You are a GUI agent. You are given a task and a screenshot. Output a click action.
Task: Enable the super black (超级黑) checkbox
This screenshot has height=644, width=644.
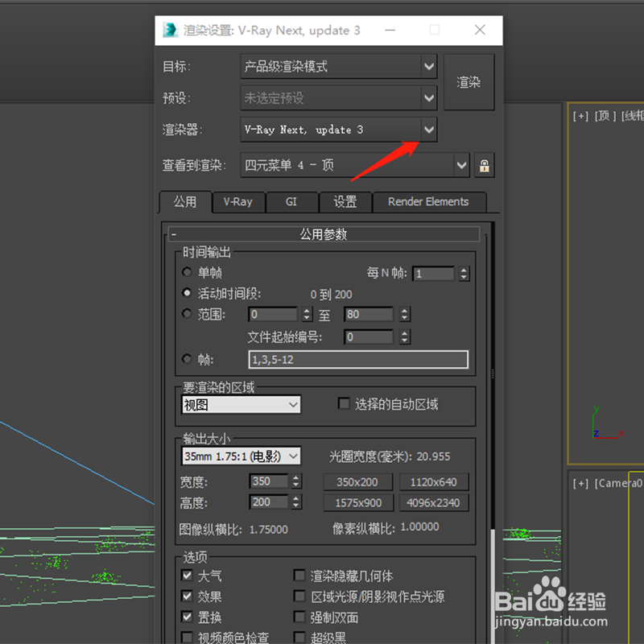point(299,637)
